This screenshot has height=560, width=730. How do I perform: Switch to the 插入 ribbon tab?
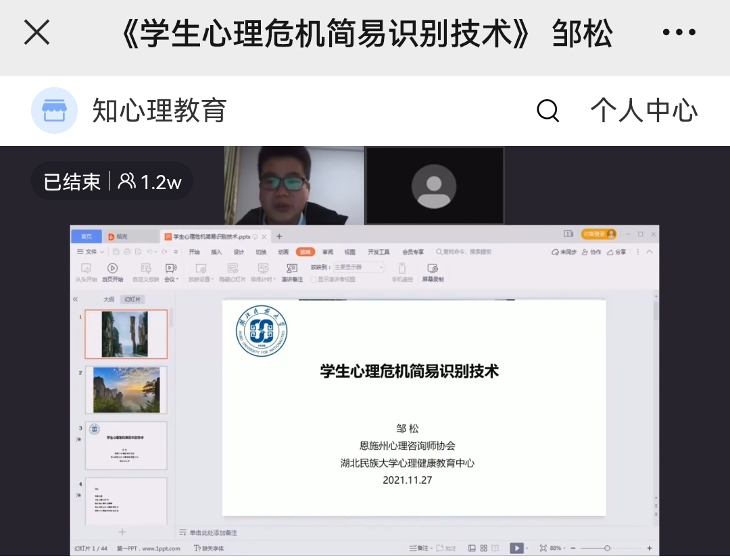[x=216, y=252]
